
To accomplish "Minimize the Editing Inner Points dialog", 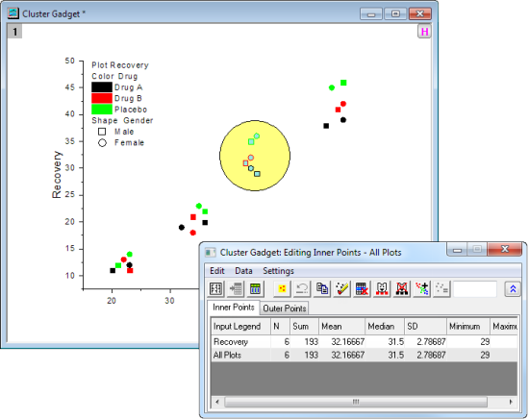I will 457,250.
